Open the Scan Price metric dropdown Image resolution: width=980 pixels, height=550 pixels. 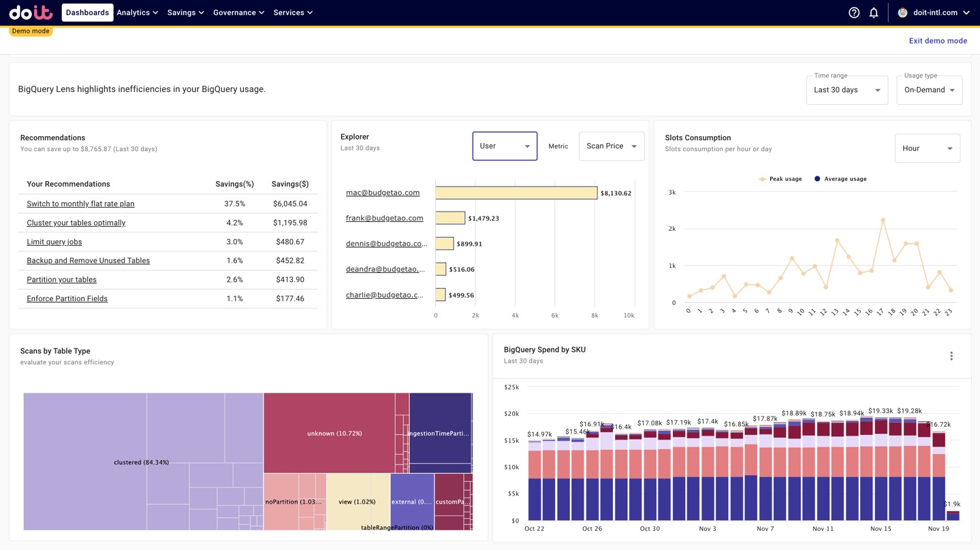610,146
